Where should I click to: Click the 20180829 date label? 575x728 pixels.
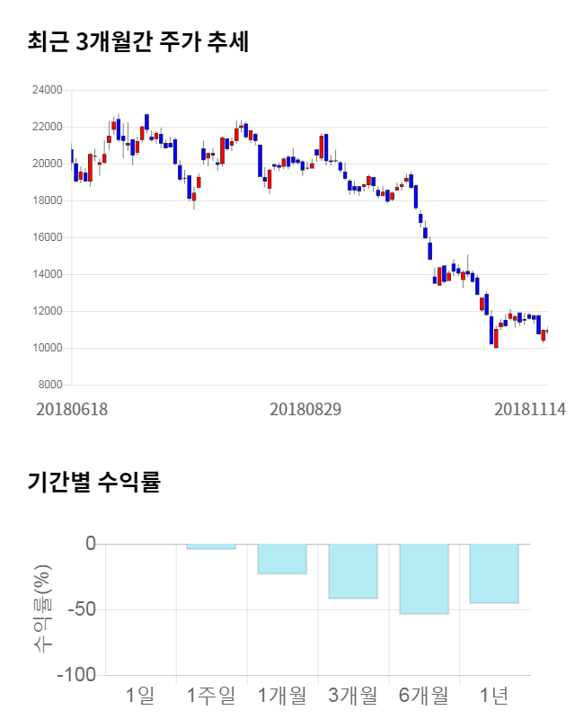pos(305,409)
